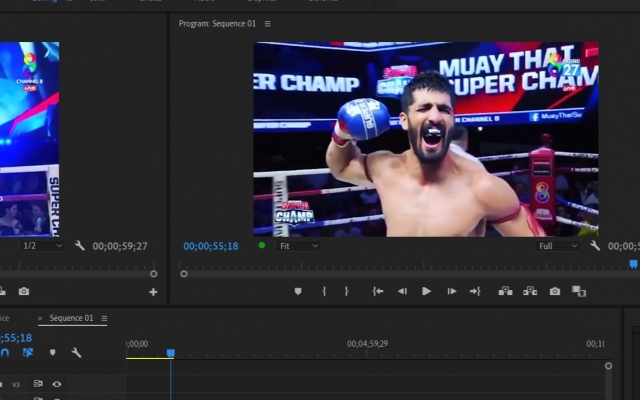The image size is (640, 400).
Task: Click the Add Marker button in Program monitor
Action: [x=298, y=291]
